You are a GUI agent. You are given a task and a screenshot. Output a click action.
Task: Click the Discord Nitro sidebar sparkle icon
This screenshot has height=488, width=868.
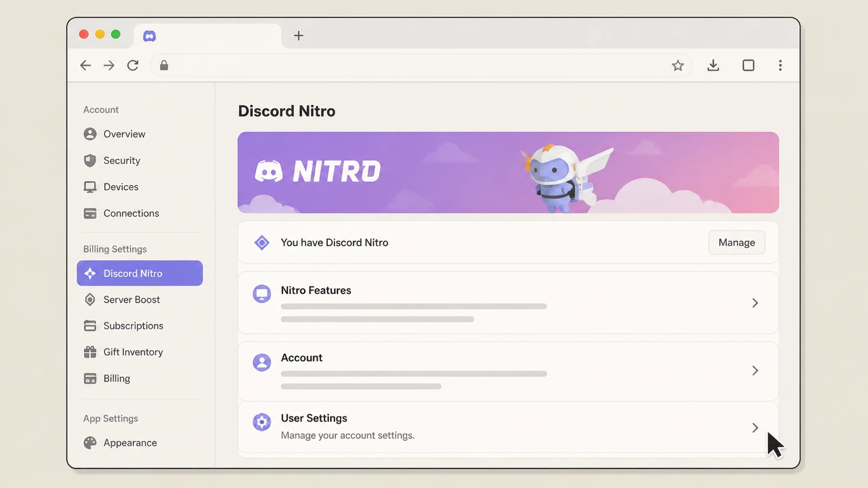(90, 273)
